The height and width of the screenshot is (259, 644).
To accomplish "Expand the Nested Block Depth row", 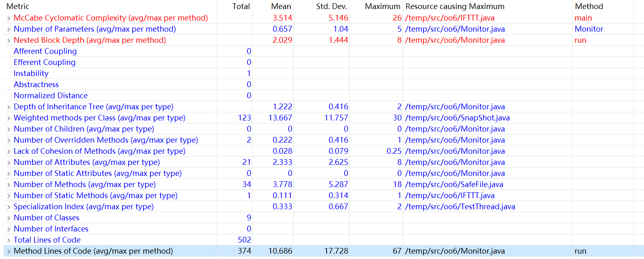I will click(8, 40).
